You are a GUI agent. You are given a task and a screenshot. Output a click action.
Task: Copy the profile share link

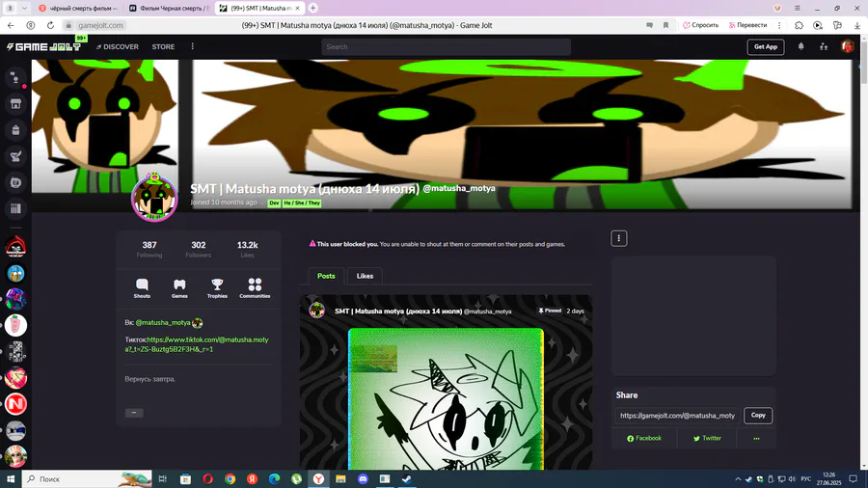758,416
